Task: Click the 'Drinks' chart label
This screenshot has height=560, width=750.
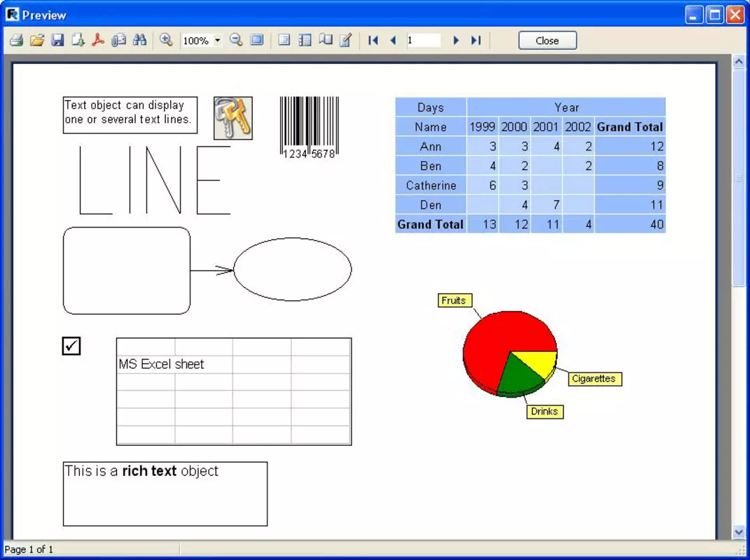Action: 544,412
